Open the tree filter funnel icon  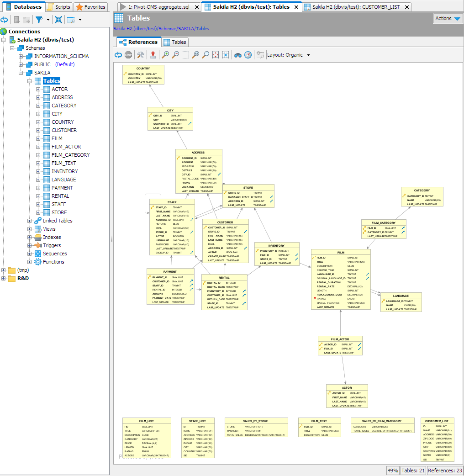tap(40, 20)
